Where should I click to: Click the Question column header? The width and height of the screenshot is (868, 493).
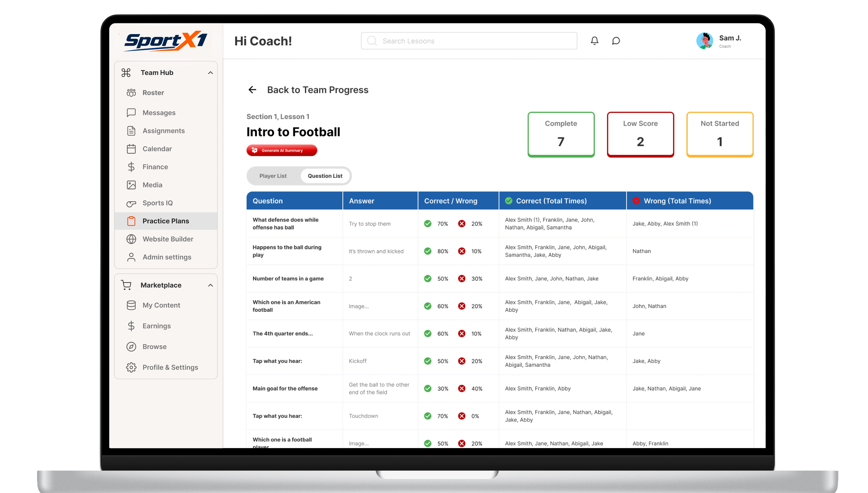pyautogui.click(x=294, y=201)
